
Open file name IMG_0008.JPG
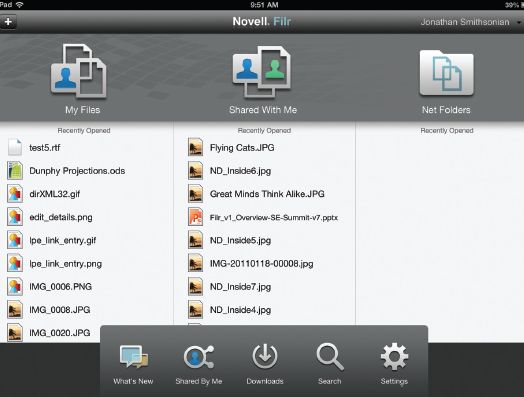coord(60,310)
